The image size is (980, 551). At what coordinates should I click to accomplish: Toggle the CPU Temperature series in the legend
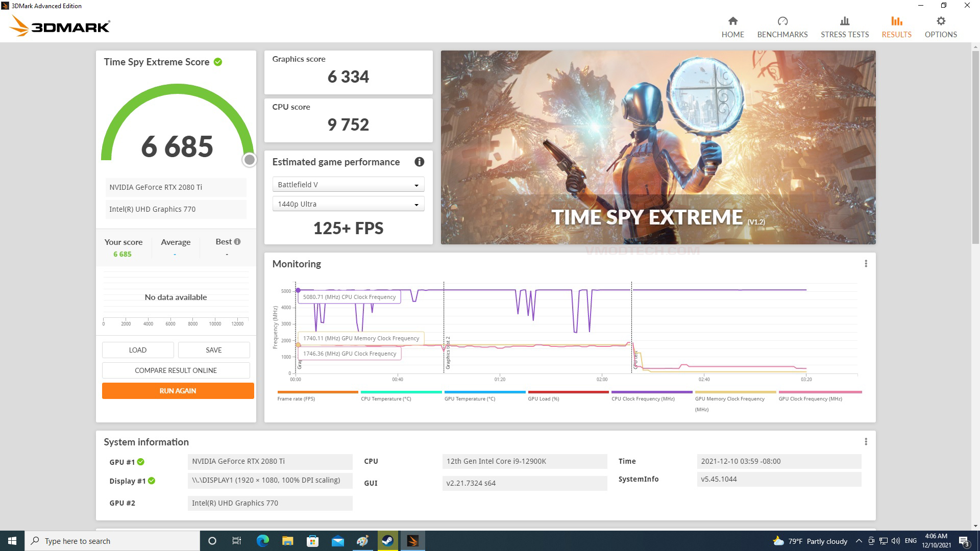(x=386, y=398)
